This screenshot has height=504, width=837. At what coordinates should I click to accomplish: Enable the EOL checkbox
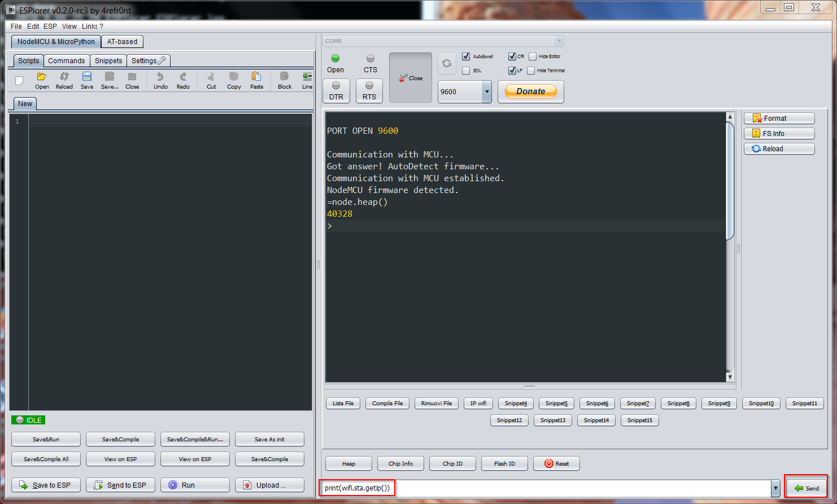tap(466, 71)
